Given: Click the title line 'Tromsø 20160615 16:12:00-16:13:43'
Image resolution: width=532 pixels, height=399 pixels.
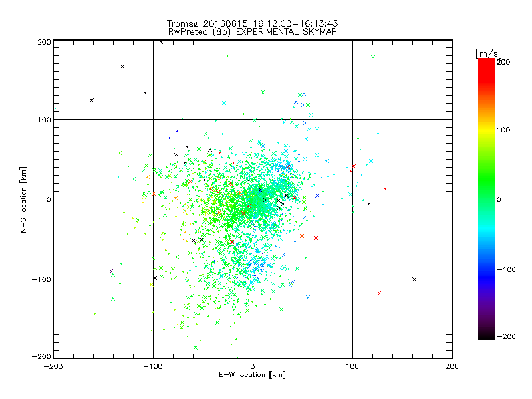Looking at the screenshot, I should pyautogui.click(x=253, y=23).
